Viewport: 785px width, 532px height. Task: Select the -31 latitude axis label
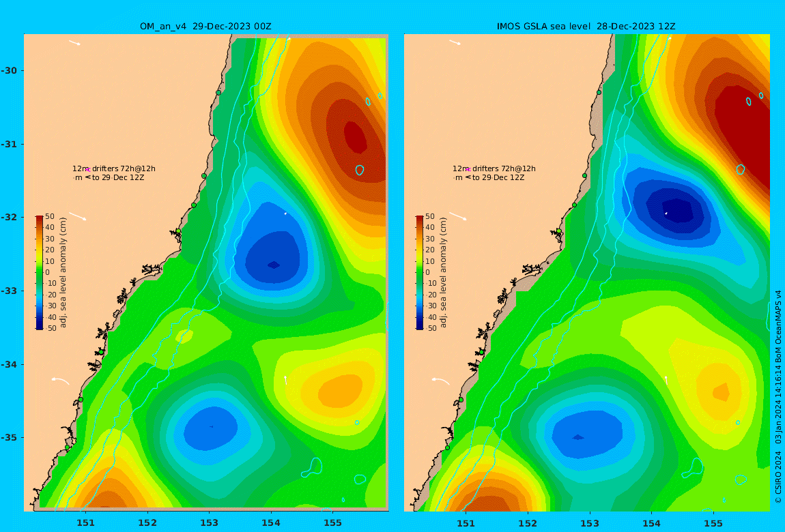tap(9, 144)
